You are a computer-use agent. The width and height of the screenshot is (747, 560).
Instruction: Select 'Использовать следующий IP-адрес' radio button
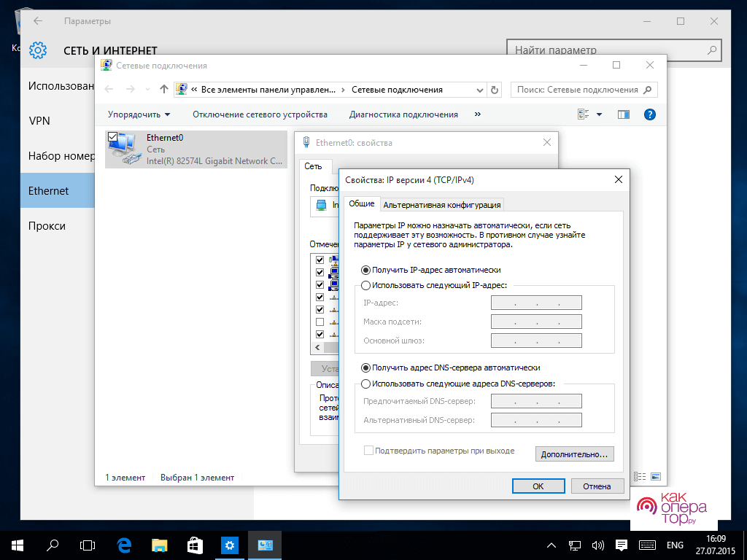[x=366, y=286]
